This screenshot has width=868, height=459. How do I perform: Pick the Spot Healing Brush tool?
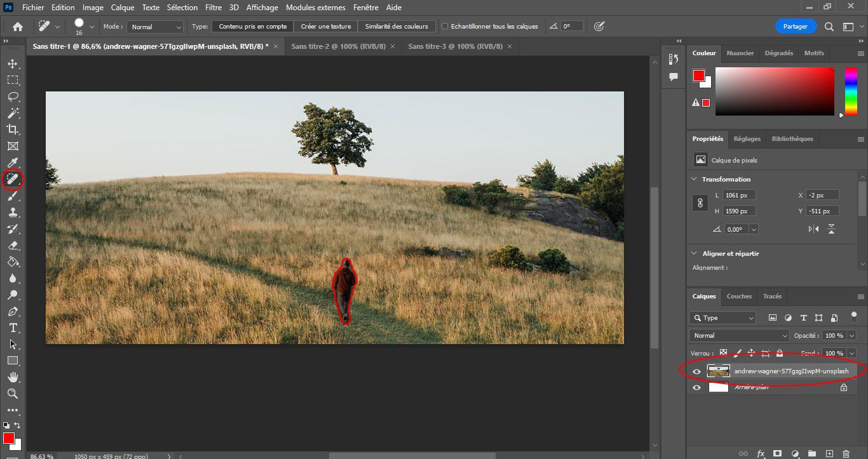(x=13, y=180)
